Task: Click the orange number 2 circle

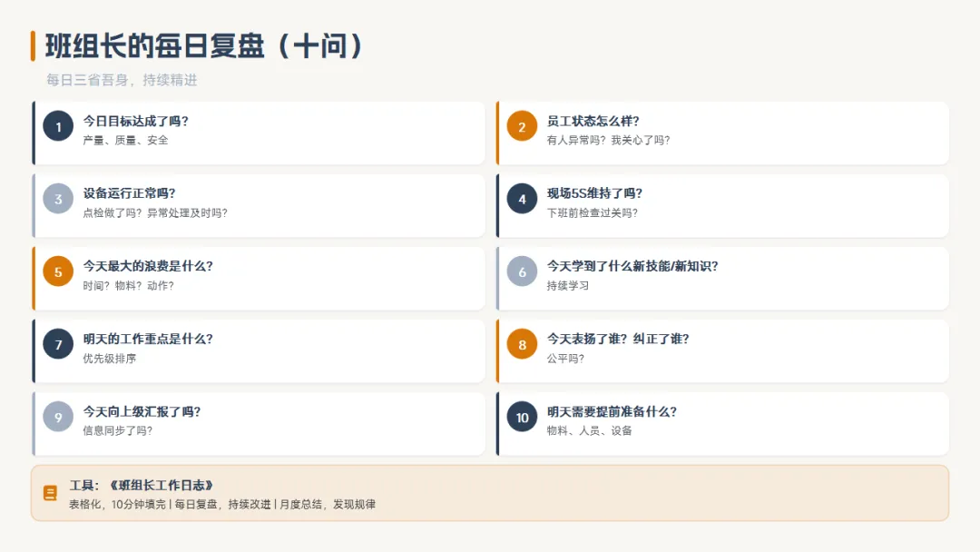Action: click(522, 127)
